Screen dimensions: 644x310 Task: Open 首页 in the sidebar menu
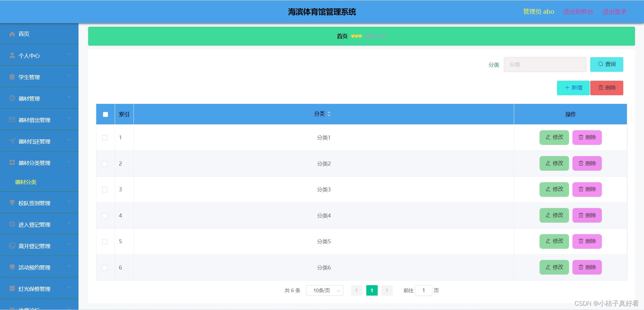39,34
